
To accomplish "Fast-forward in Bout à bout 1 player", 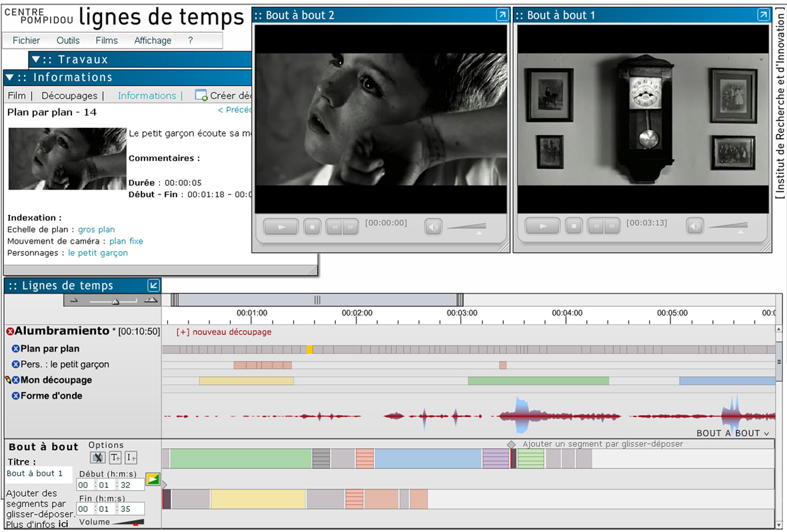I will click(612, 226).
